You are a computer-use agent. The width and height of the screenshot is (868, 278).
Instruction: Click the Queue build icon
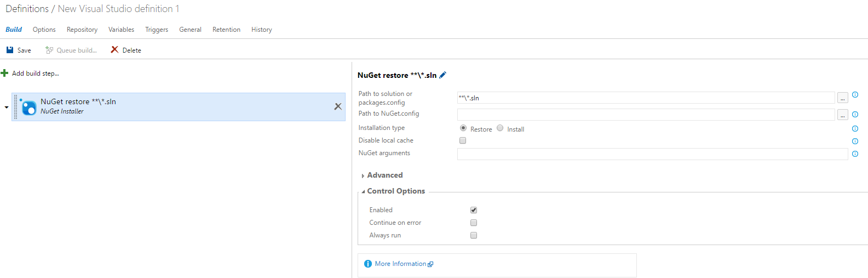49,50
